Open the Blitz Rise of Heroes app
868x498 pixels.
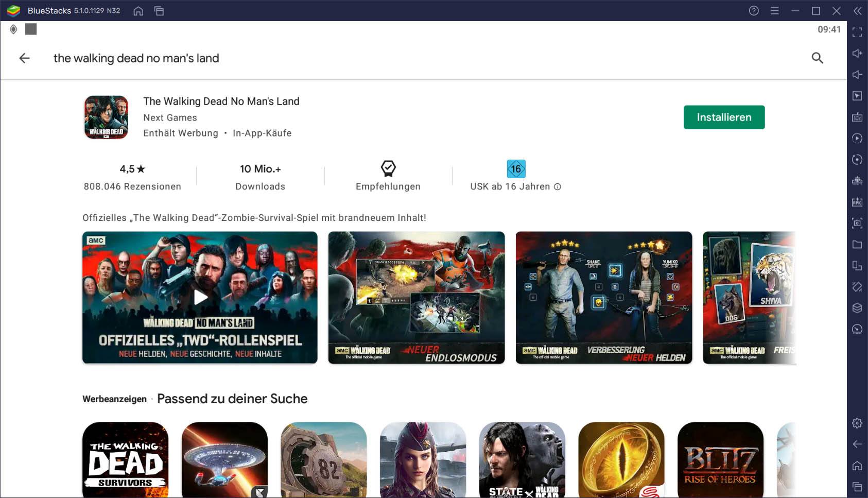[x=720, y=460]
